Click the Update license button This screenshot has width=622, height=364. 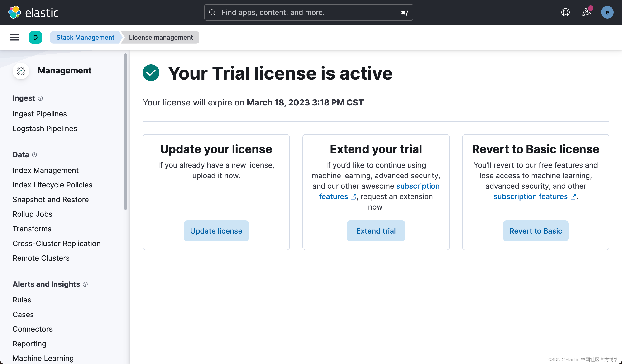pos(216,231)
